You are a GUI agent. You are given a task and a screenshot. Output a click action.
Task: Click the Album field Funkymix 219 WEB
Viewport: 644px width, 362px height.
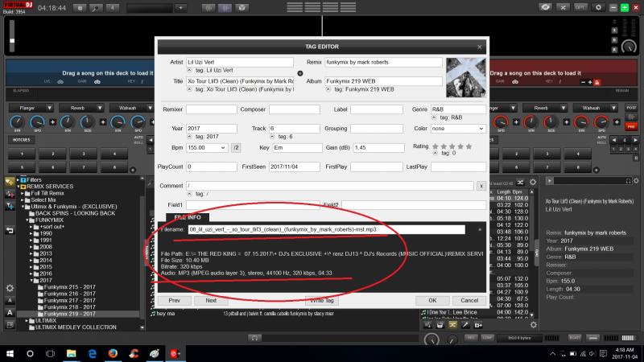pos(384,81)
